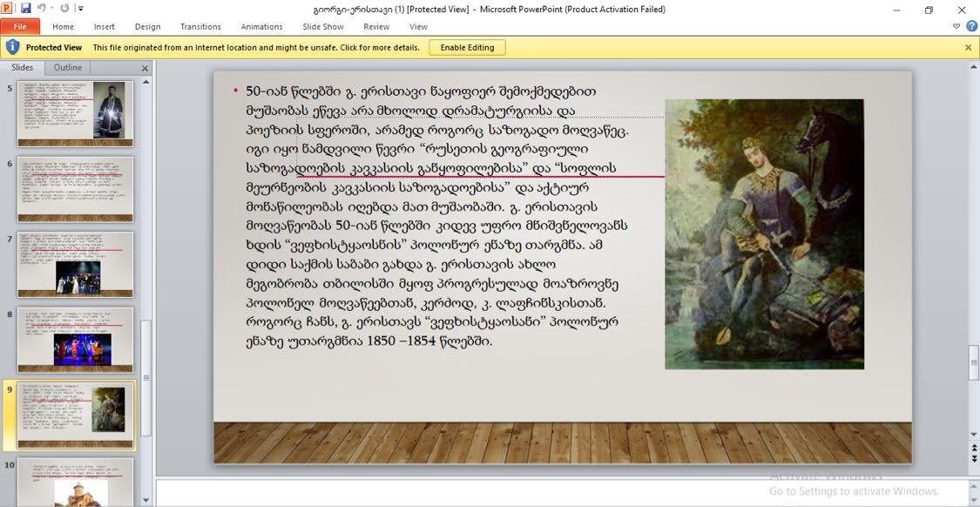Go to next slide with double-down arrow
Screen dimensions: 980x507
(x=974, y=461)
